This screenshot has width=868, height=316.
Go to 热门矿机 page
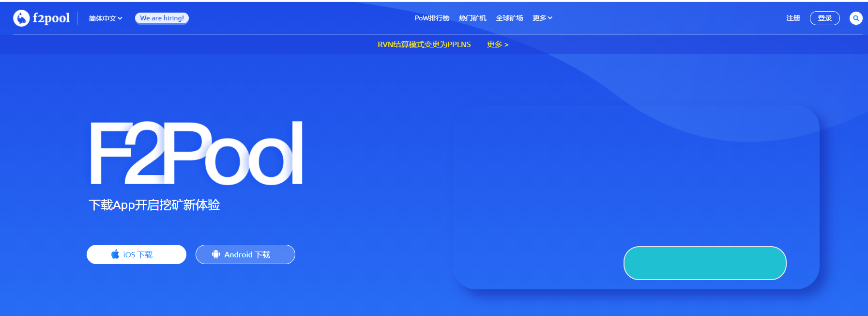[x=472, y=18]
